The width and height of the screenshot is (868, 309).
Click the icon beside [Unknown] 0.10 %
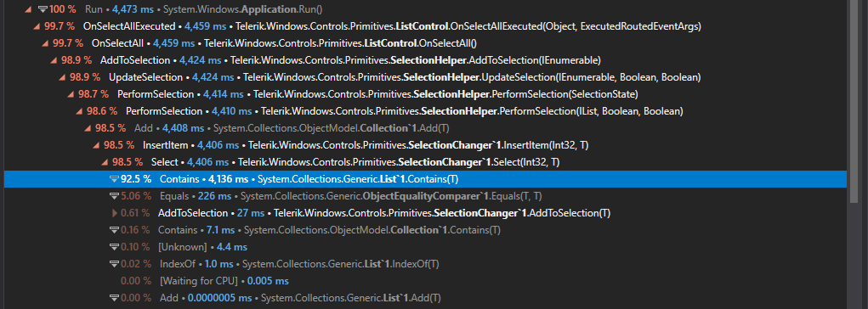pos(114,247)
